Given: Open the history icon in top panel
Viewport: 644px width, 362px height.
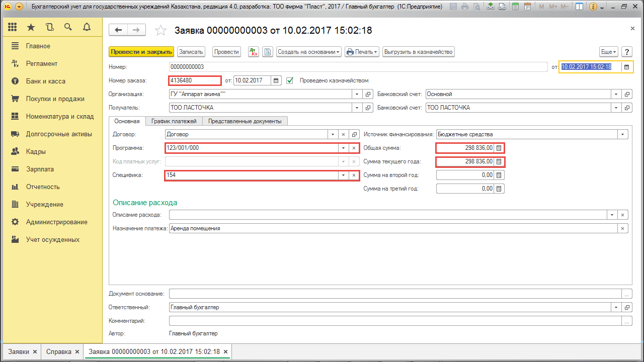Looking at the screenshot, I should click(49, 27).
